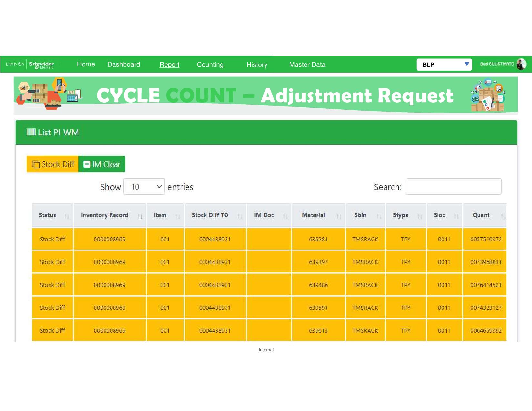
Task: Open the Master Data menu
Action: (307, 64)
